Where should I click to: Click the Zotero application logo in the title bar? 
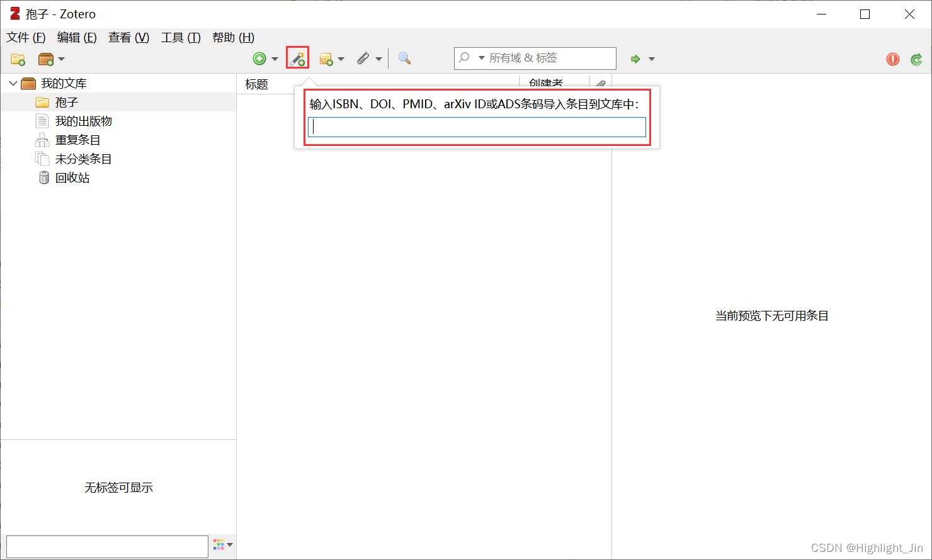15,13
